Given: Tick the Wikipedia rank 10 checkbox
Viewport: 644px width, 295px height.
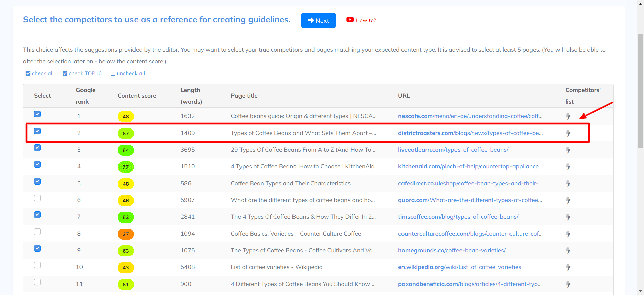Looking at the screenshot, I should tap(37, 265).
